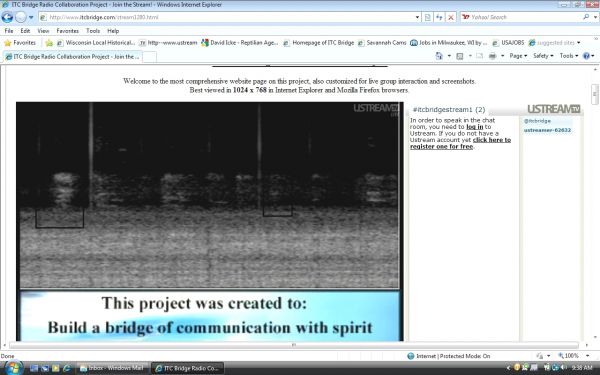The height and width of the screenshot is (375, 600).
Task: Open the Safety command menu
Action: pos(543,56)
